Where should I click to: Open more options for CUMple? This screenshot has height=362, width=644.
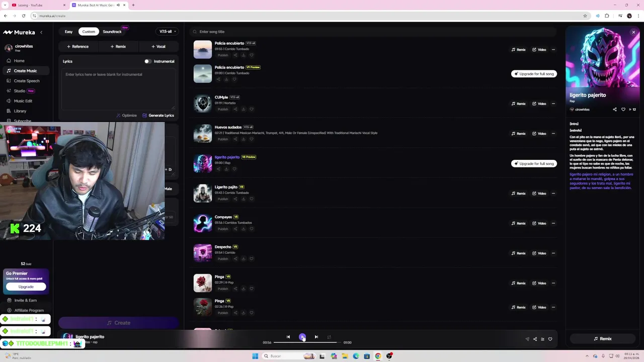[x=553, y=104]
